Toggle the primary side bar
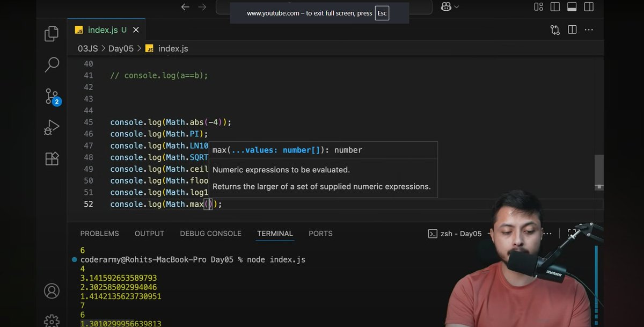The width and height of the screenshot is (644, 327). coord(555,7)
